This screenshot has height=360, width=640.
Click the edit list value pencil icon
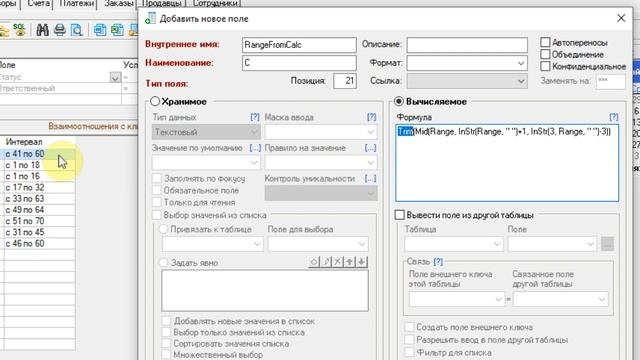(326, 262)
